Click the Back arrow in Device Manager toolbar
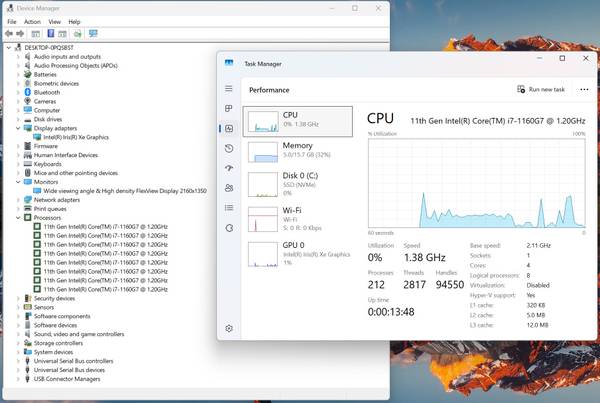Viewport: 600px width, 403px height. coord(9,32)
